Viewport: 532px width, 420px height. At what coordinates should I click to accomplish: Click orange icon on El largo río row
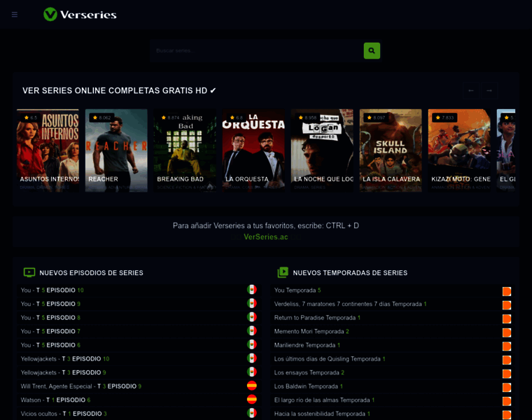click(x=507, y=401)
